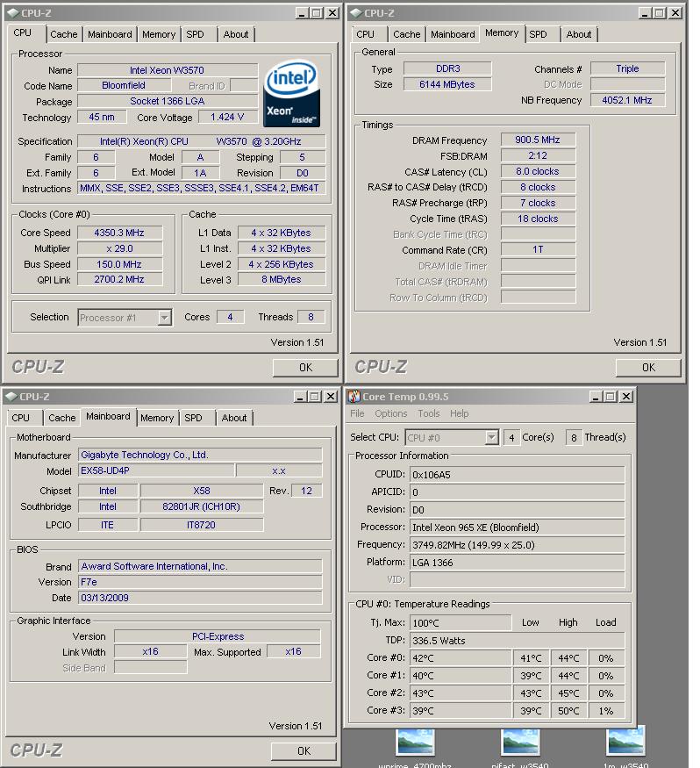This screenshot has width=700, height=768.
Task: Click the DRAM Frequency value field
Action: click(538, 140)
